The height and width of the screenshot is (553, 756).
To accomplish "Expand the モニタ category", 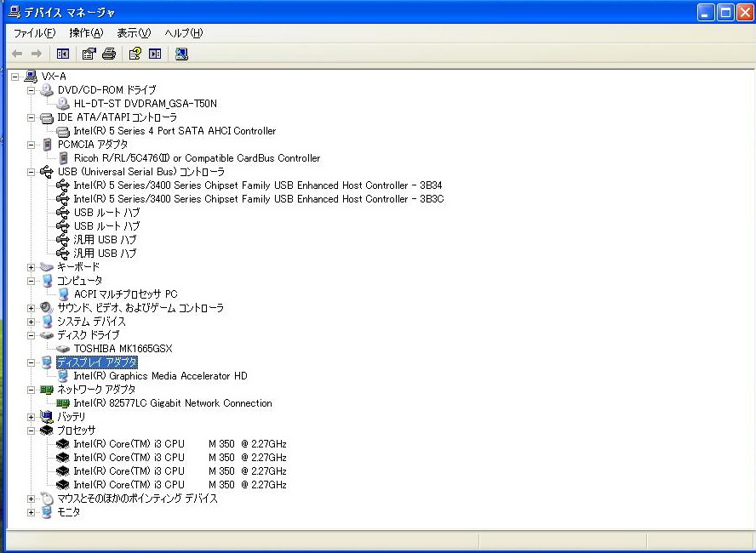I will coord(31,512).
